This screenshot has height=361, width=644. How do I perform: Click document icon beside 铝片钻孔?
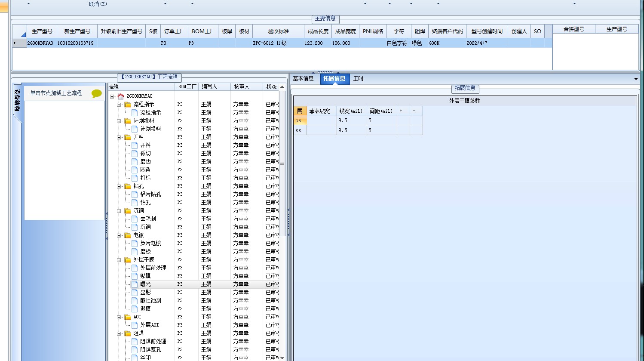[135, 194]
